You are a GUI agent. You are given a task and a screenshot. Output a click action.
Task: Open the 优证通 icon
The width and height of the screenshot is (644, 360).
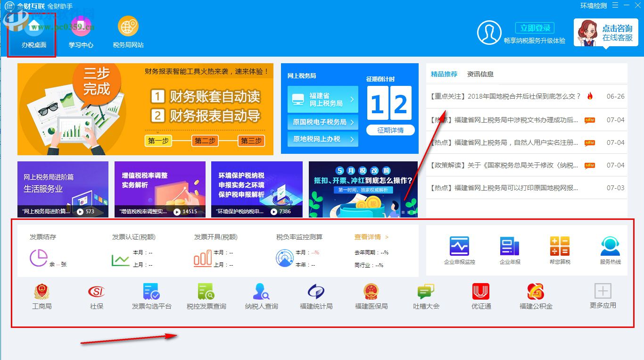[481, 292]
